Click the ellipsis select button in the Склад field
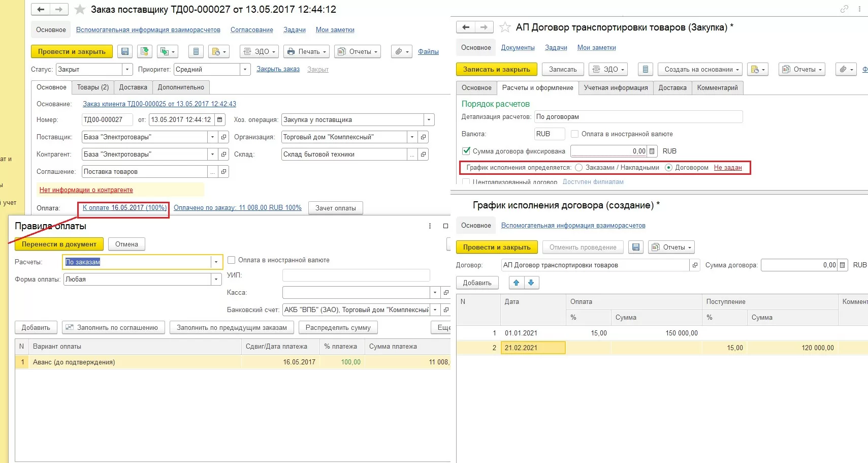 (413, 155)
